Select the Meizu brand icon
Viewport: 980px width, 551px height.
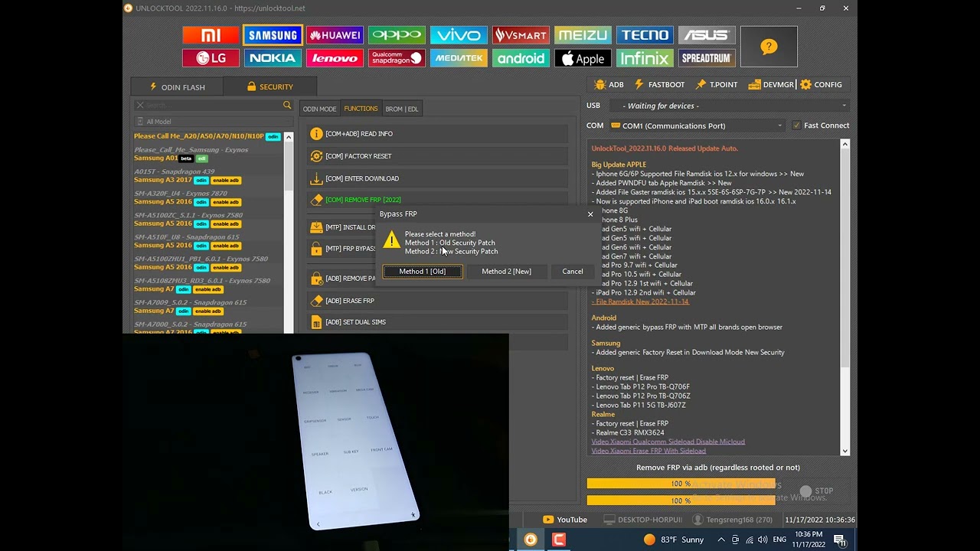583,35
